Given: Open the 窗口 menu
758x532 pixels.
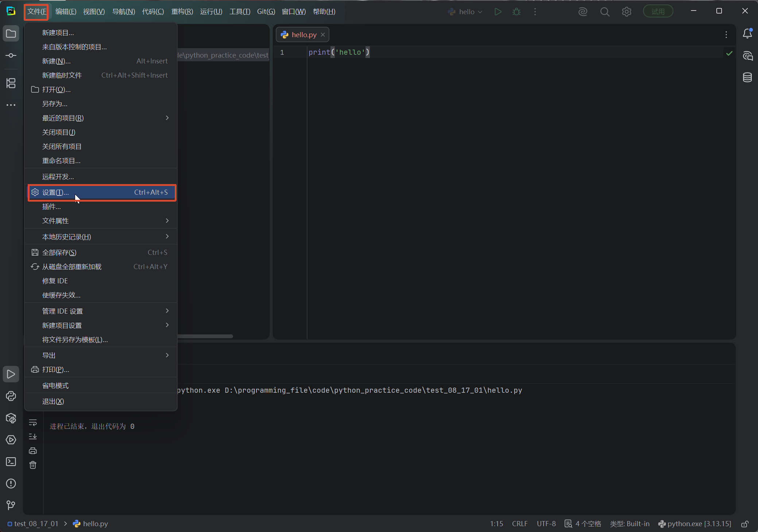Looking at the screenshot, I should [x=294, y=12].
